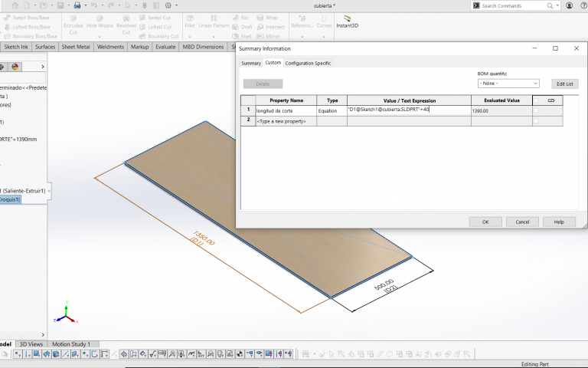Click the Extruded Cut tool
This screenshot has height=368, width=588.
[73, 22]
